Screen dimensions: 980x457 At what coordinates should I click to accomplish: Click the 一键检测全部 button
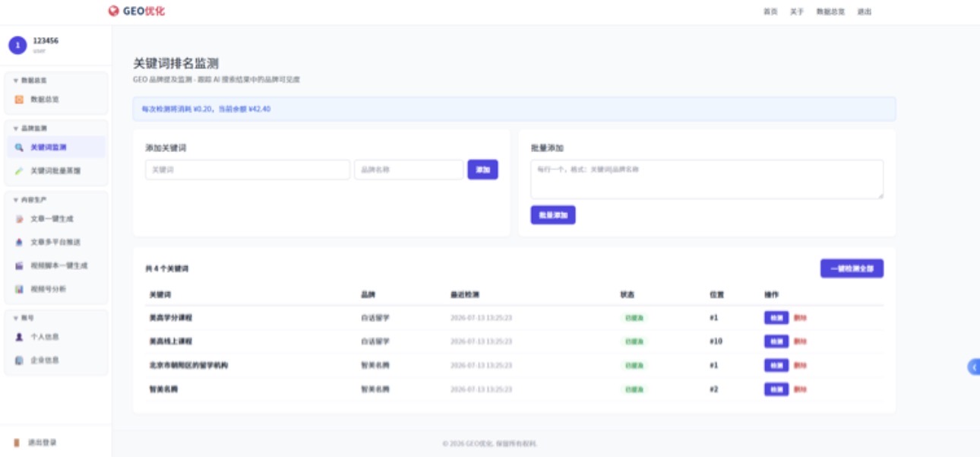coord(852,268)
